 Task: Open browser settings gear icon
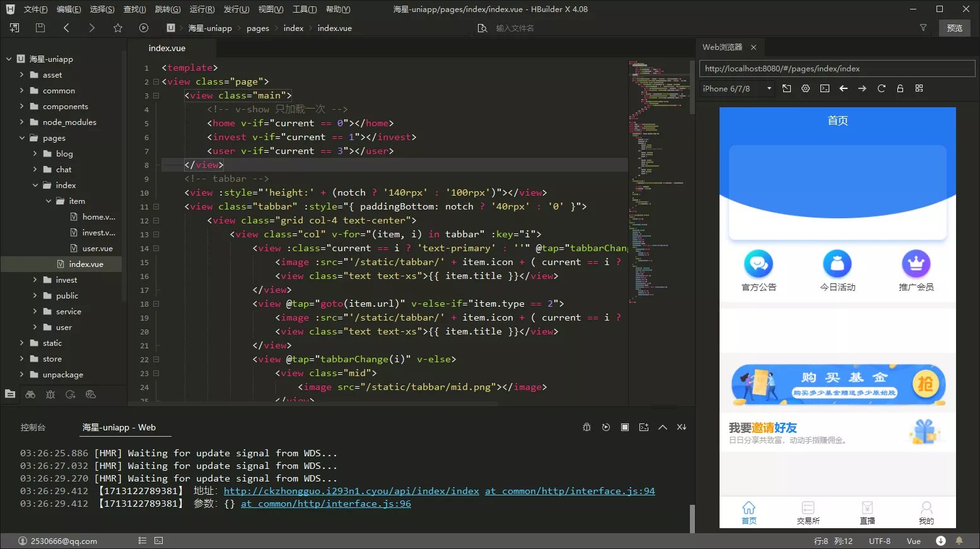click(805, 88)
